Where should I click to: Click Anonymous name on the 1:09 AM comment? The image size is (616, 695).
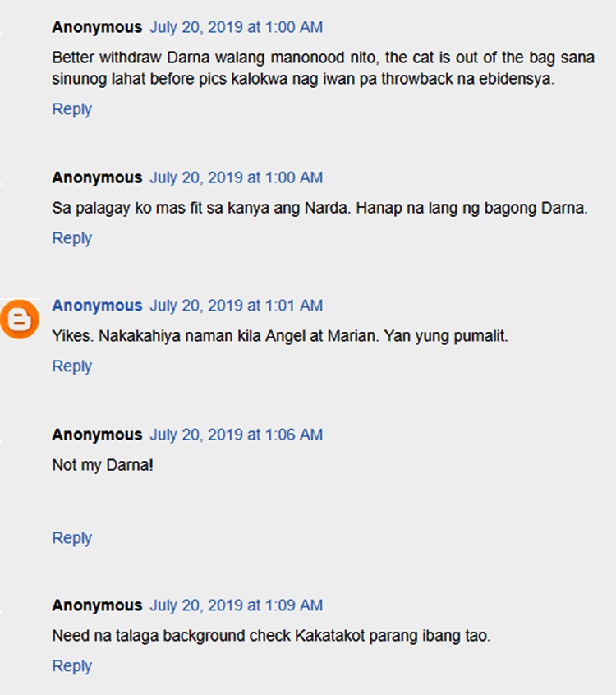point(97,605)
